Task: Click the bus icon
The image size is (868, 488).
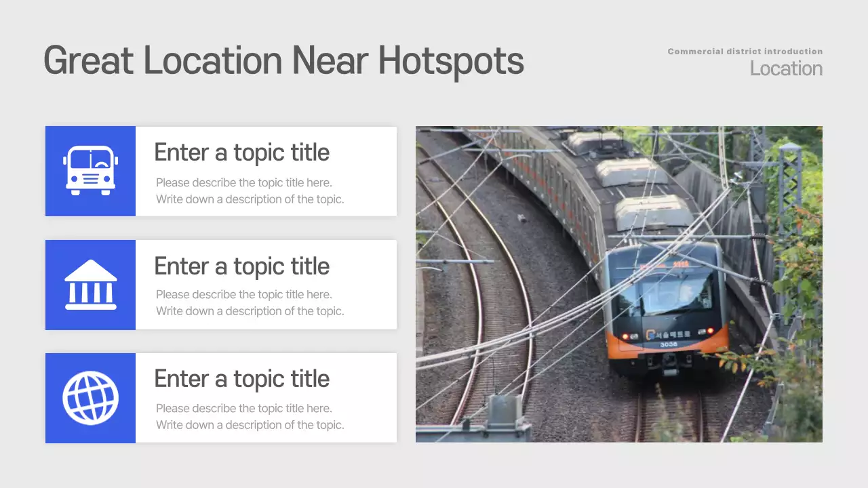Action: (x=90, y=171)
